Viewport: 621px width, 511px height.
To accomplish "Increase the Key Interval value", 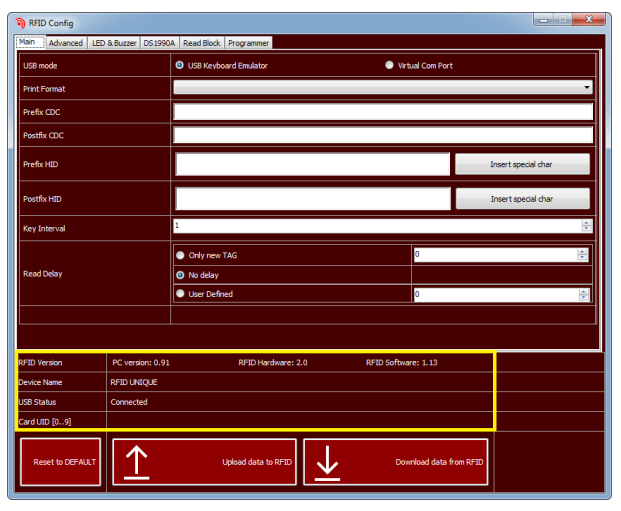I will pyautogui.click(x=586, y=223).
